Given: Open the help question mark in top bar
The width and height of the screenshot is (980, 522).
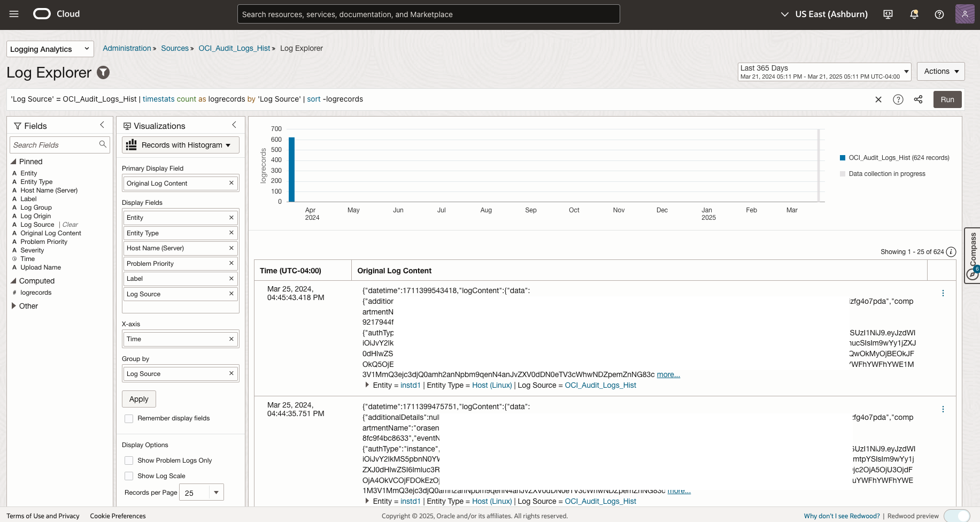Looking at the screenshot, I should 939,14.
